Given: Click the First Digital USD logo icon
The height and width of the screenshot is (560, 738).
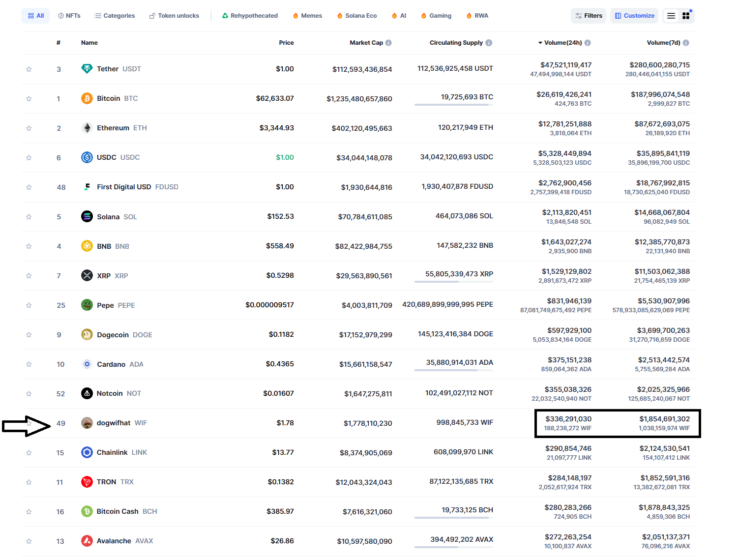Looking at the screenshot, I should click(87, 187).
